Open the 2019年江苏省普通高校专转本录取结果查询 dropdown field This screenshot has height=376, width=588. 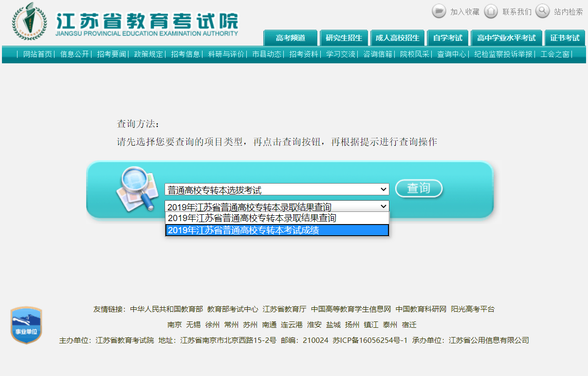coord(277,207)
